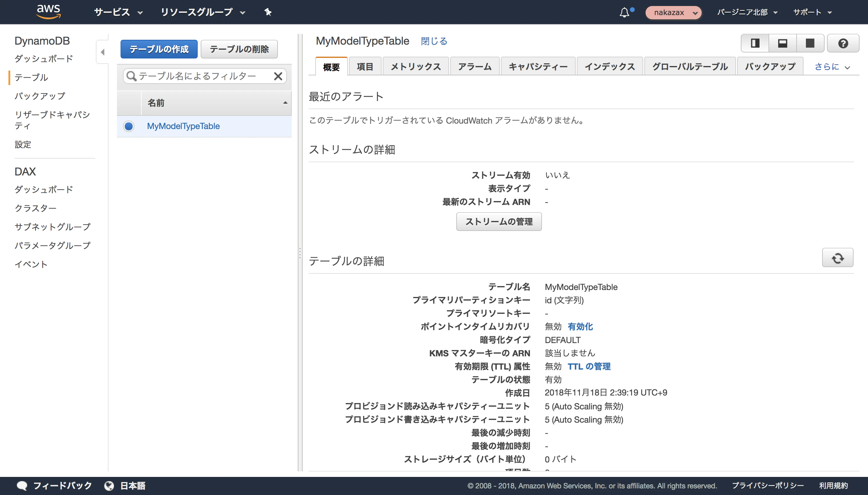This screenshot has height=495, width=868.
Task: Click the feedback speech bubble icon
Action: (x=22, y=485)
